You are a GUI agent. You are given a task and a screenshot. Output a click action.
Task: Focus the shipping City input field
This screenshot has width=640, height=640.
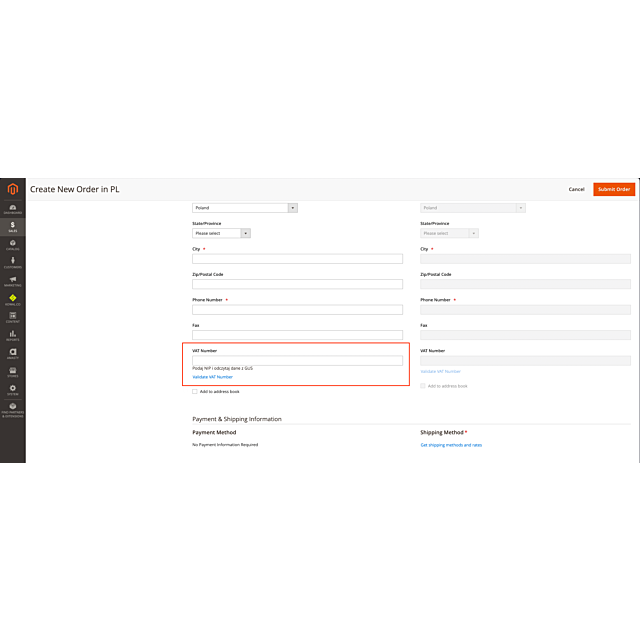(525, 259)
